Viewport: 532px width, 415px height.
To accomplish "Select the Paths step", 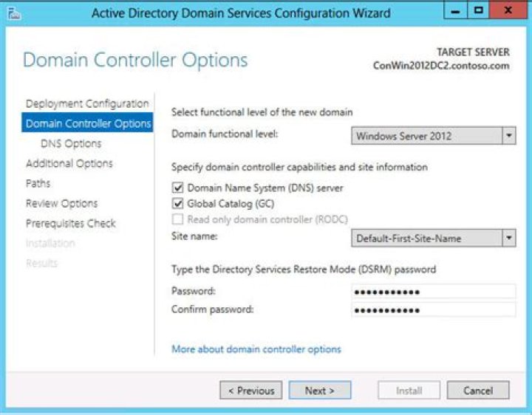I will coord(38,183).
